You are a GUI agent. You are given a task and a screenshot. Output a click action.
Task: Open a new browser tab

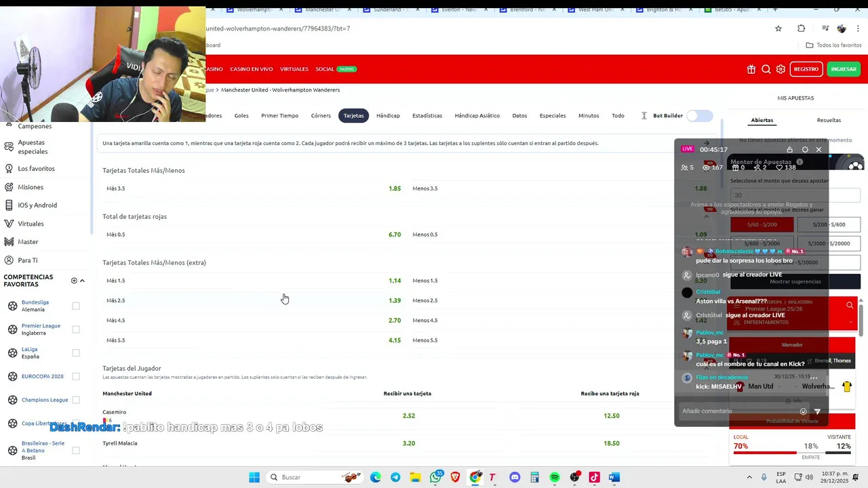(x=775, y=9)
